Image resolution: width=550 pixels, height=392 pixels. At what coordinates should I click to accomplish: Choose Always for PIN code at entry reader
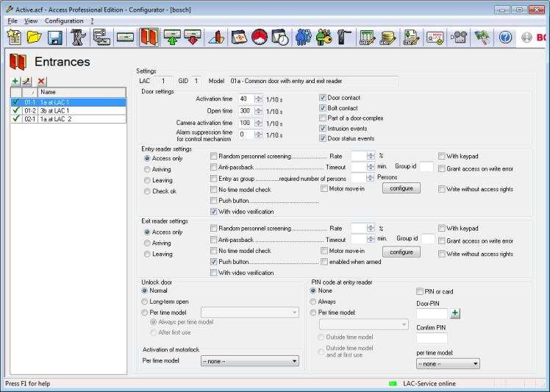[x=313, y=302]
